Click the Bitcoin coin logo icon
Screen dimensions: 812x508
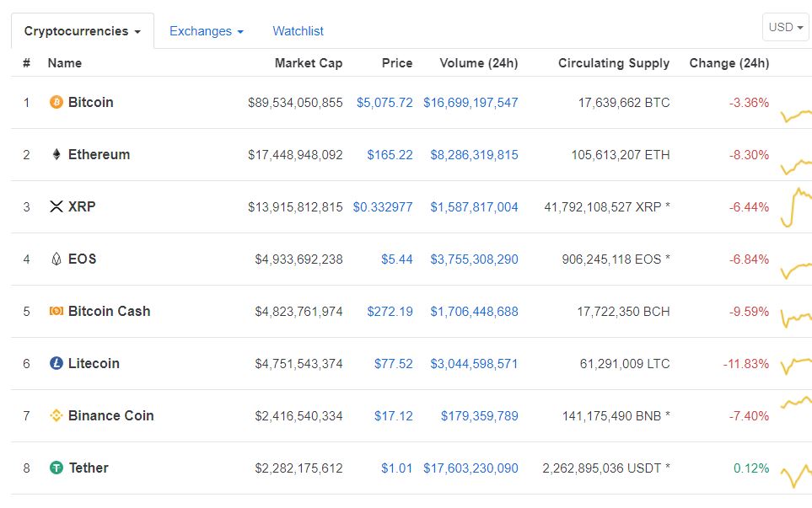[x=56, y=103]
